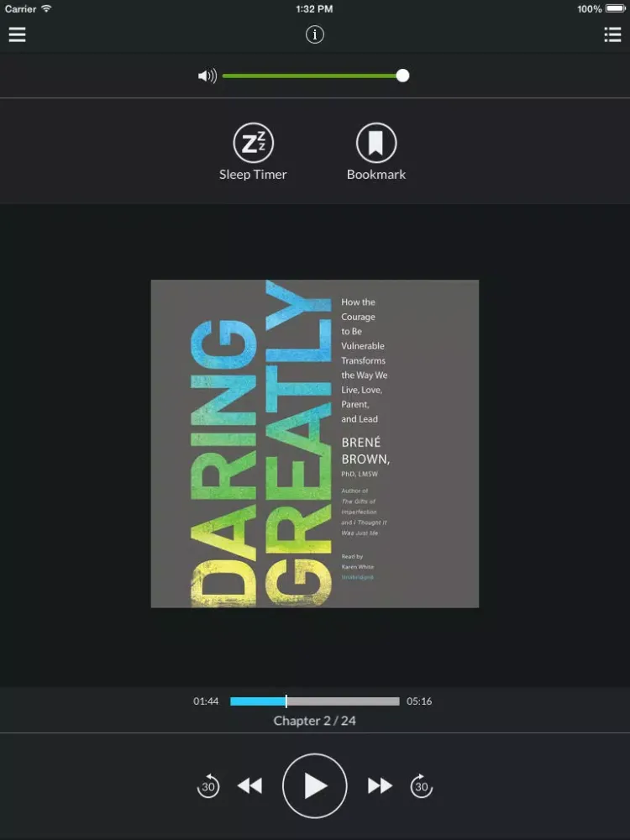This screenshot has height=840, width=630.
Task: Skip to previous chapter
Action: pyautogui.click(x=249, y=786)
